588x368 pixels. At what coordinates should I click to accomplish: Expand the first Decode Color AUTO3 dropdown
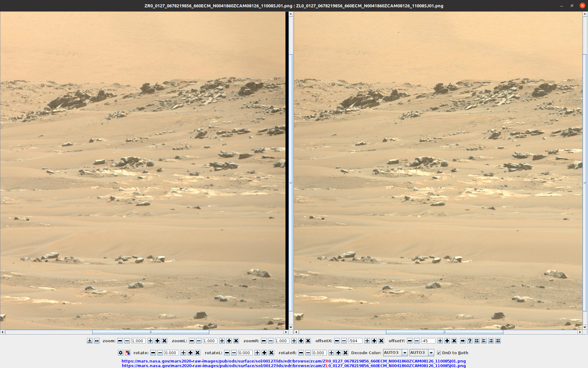coord(405,353)
